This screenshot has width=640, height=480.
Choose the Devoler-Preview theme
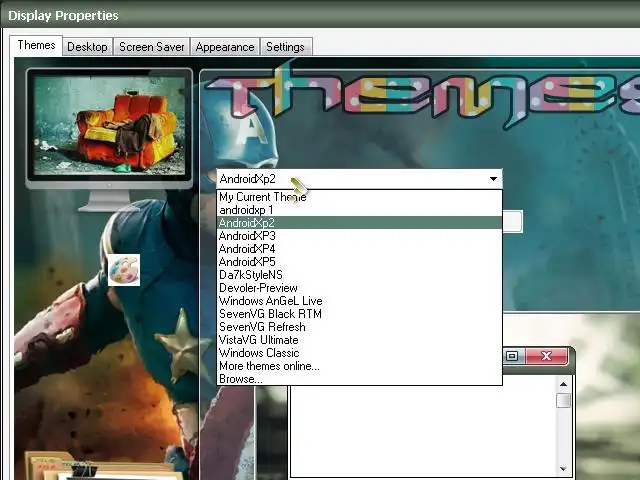(359, 288)
